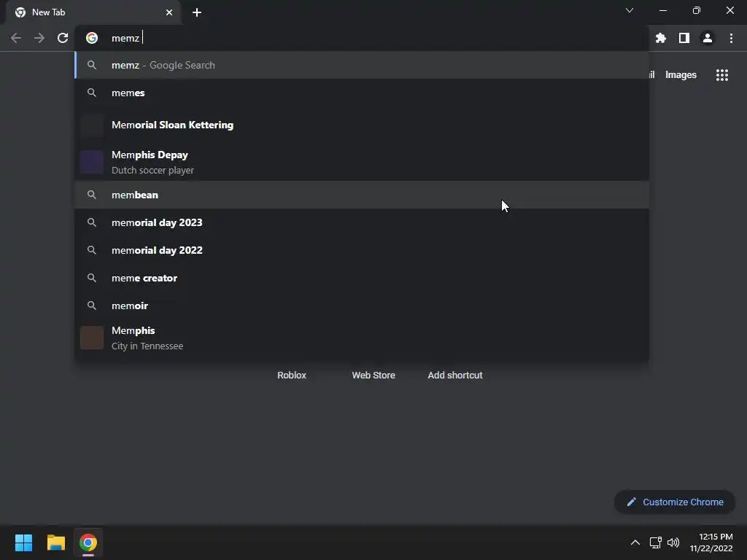
Task: Select the New Tab tab
Action: 93,12
